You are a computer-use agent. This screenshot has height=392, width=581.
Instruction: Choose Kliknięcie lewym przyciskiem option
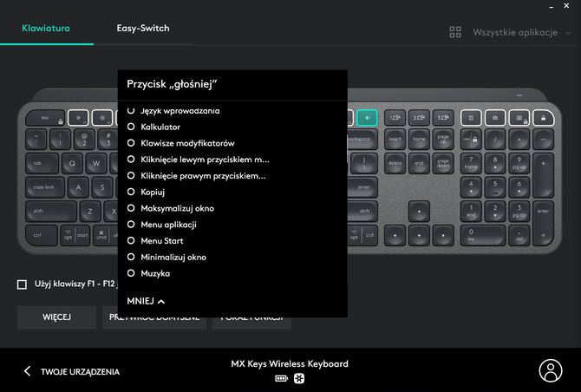tap(199, 160)
